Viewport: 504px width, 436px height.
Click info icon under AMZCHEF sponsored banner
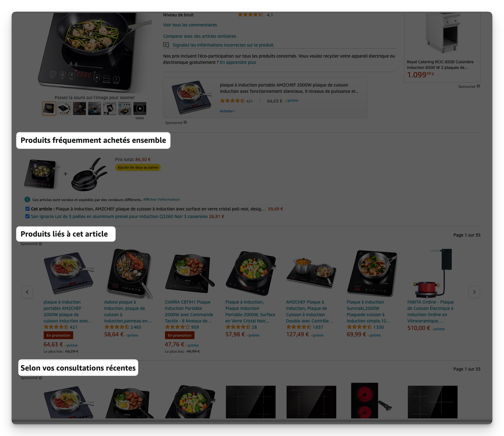coord(185,122)
